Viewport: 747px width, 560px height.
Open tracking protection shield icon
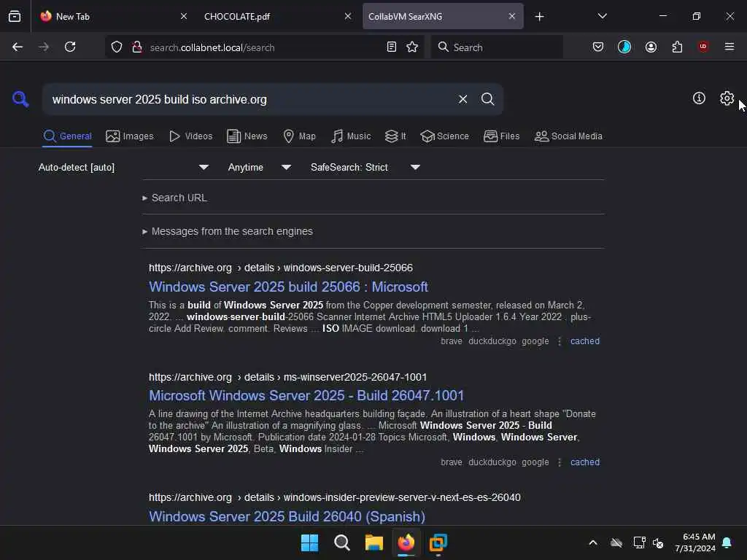tap(117, 47)
